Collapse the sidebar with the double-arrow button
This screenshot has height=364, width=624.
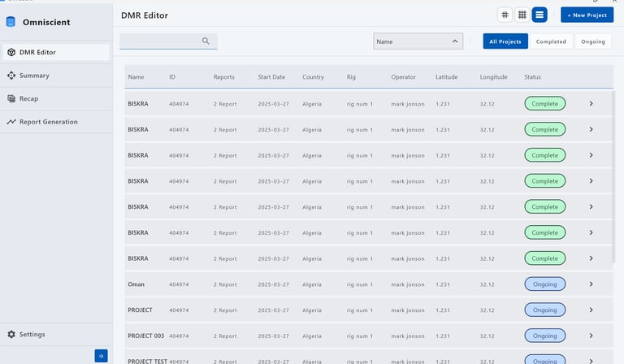(101, 356)
